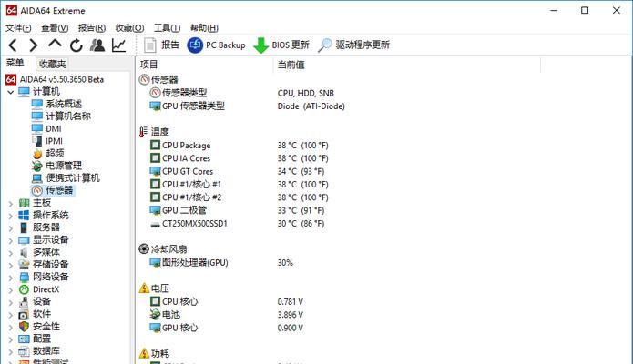
Task: Expand the 多媒体 tree node
Action: 11,253
